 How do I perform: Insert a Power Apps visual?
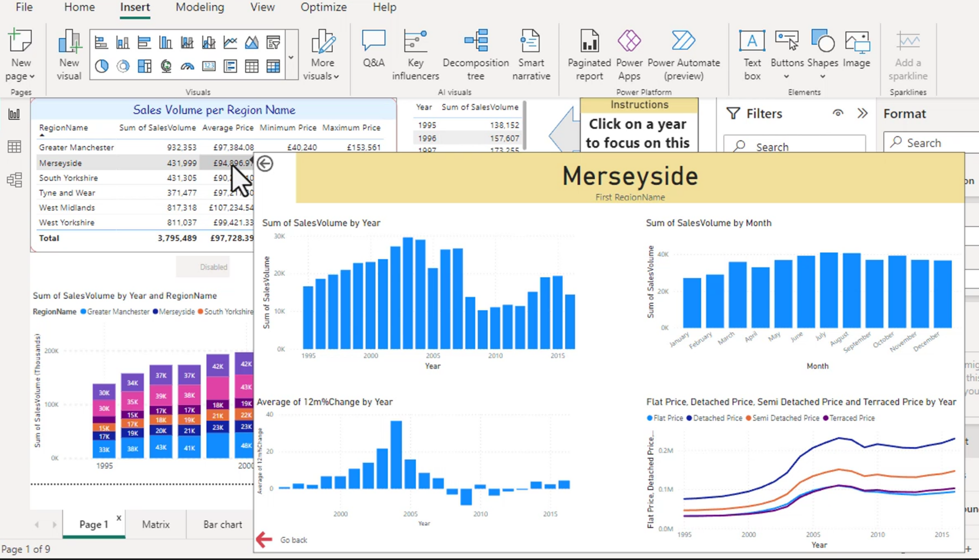click(629, 55)
